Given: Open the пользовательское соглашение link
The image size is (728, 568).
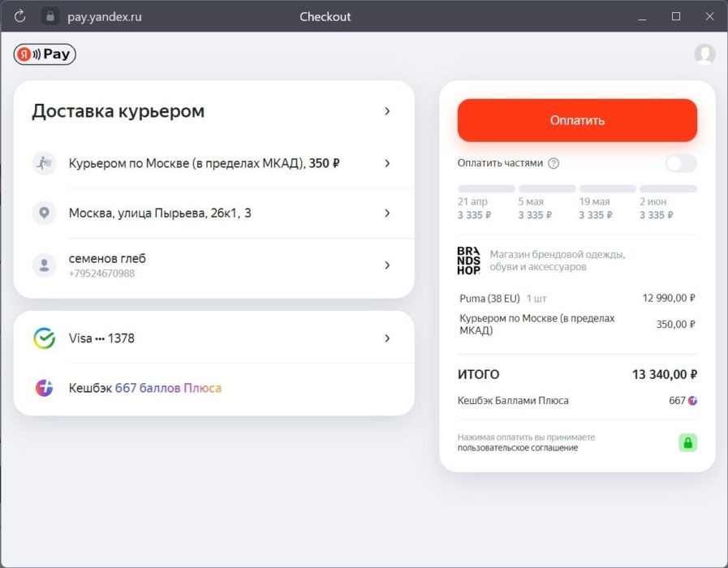Looking at the screenshot, I should 517,448.
